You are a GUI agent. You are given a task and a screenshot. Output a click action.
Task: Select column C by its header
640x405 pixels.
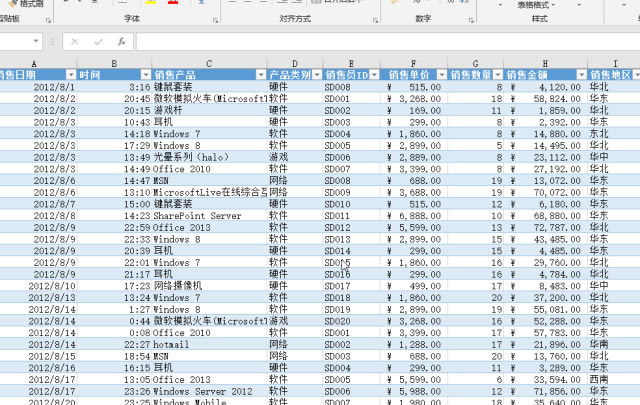[x=209, y=63]
